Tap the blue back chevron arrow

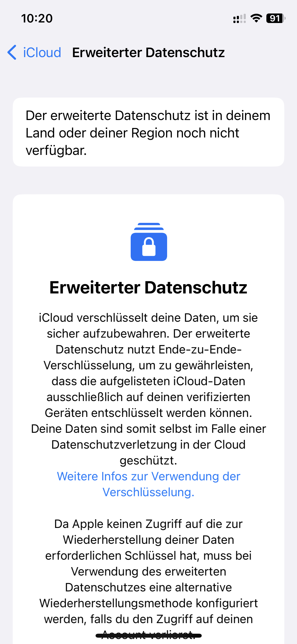click(x=12, y=52)
